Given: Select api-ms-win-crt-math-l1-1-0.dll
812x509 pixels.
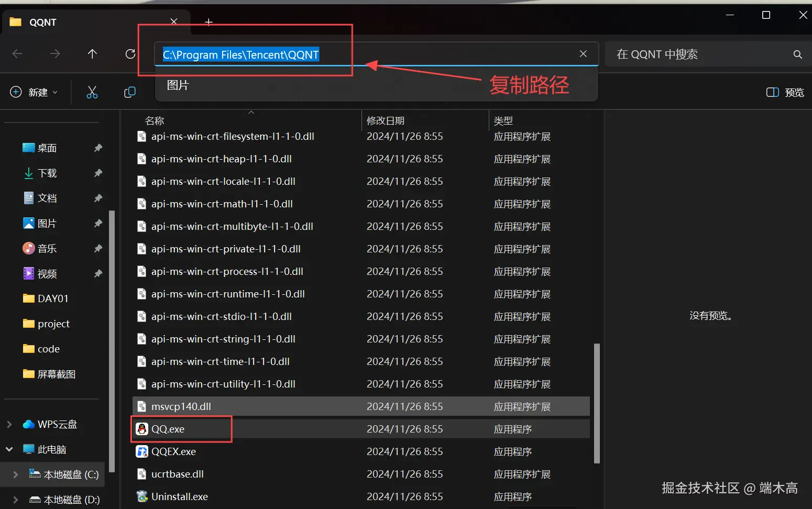Looking at the screenshot, I should (x=361, y=204).
